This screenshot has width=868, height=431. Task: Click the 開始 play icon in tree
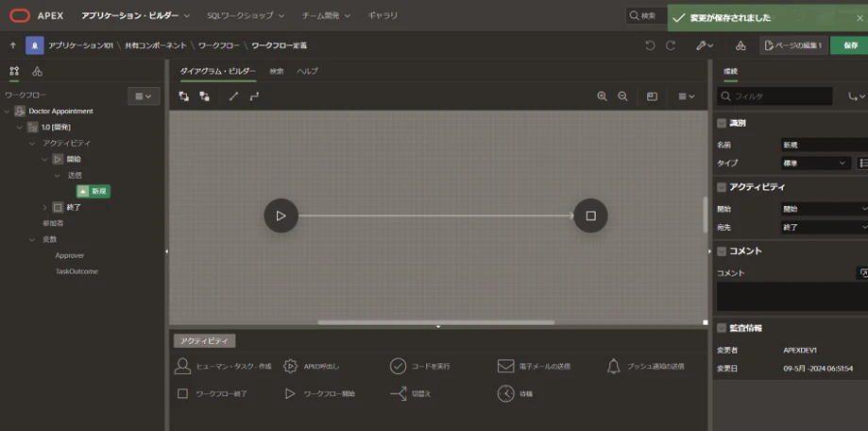coord(59,160)
